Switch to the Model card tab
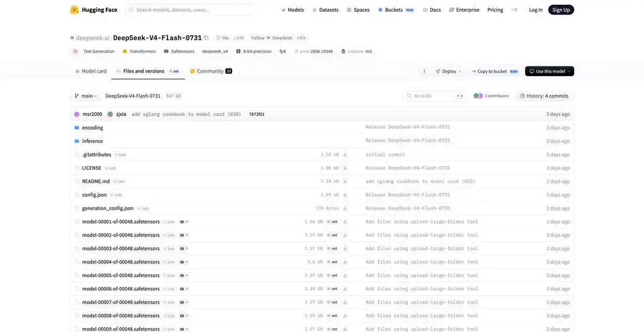644x332 pixels. pos(91,71)
